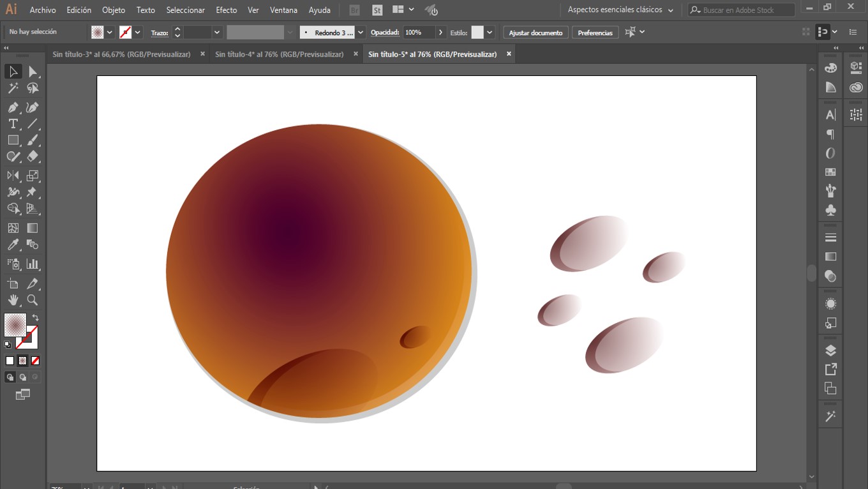Open the Objeto menu

(x=114, y=10)
